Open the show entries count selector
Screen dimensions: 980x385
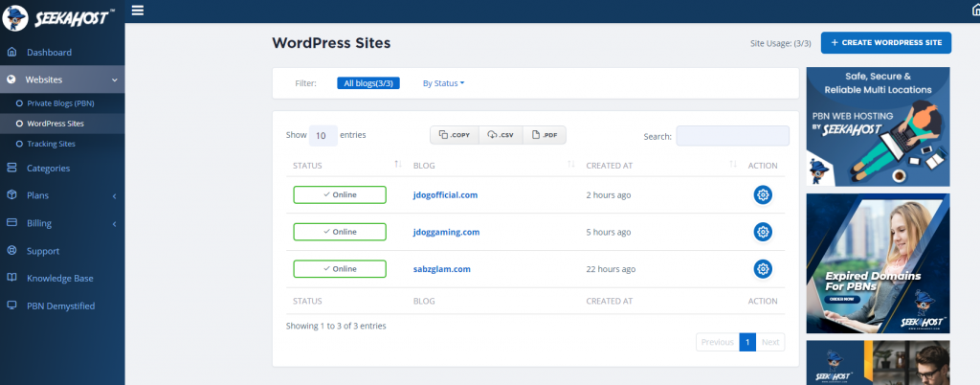tap(323, 135)
